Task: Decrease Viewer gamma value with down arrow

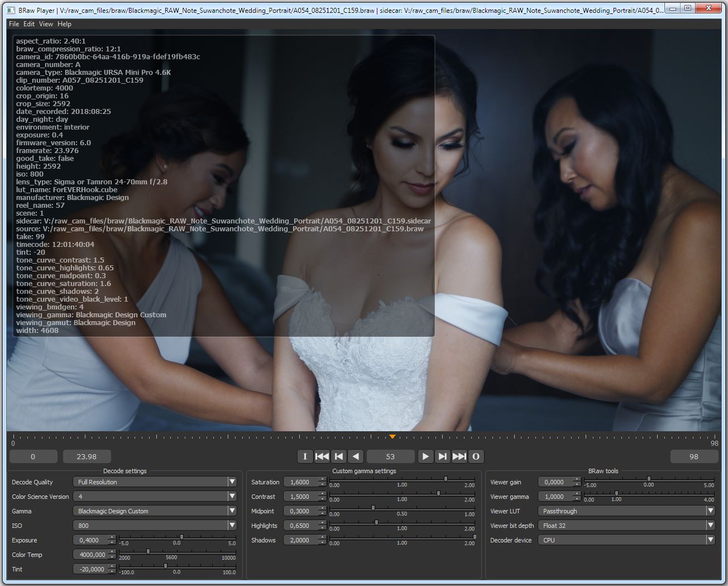Action: [577, 499]
